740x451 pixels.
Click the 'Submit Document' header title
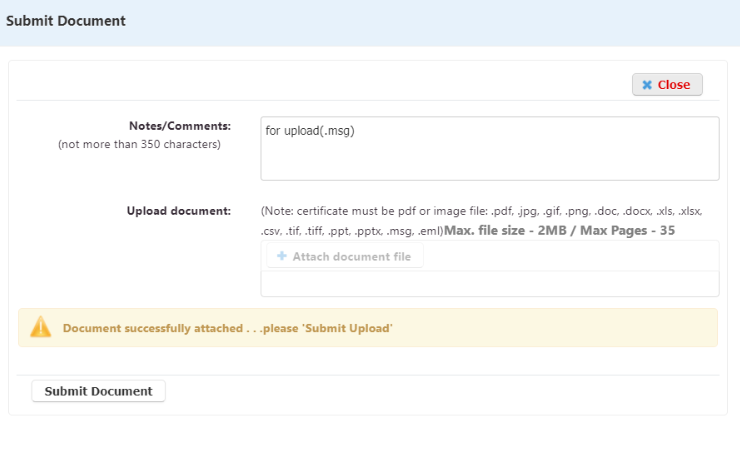66,21
